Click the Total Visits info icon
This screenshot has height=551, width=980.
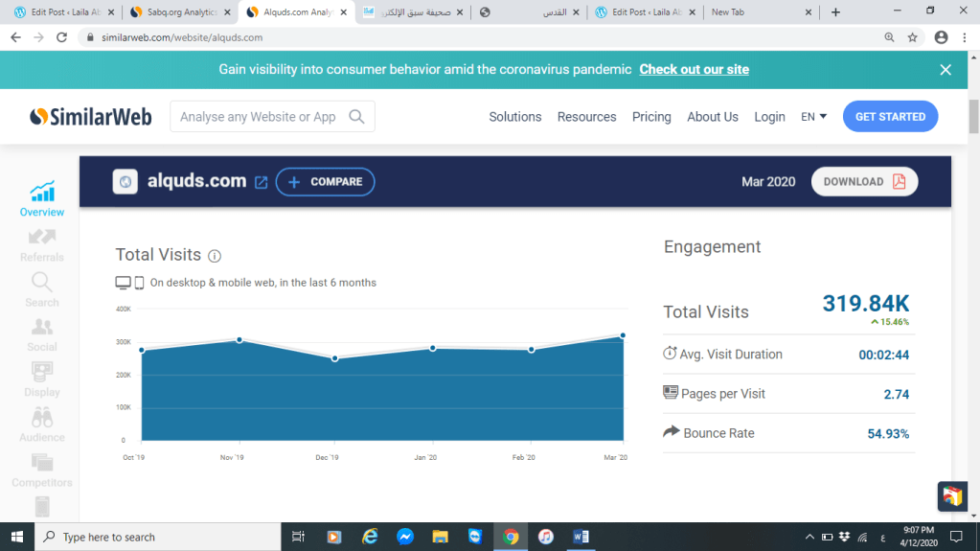pos(215,256)
